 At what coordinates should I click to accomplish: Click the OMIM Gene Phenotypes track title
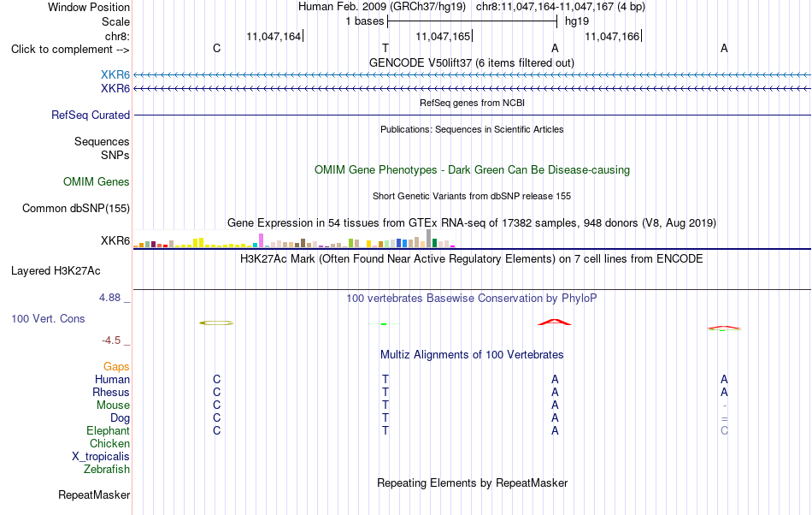point(472,170)
